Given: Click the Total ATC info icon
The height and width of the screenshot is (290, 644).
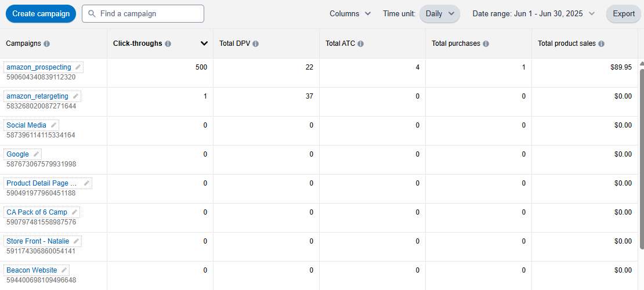Looking at the screenshot, I should click(x=360, y=43).
